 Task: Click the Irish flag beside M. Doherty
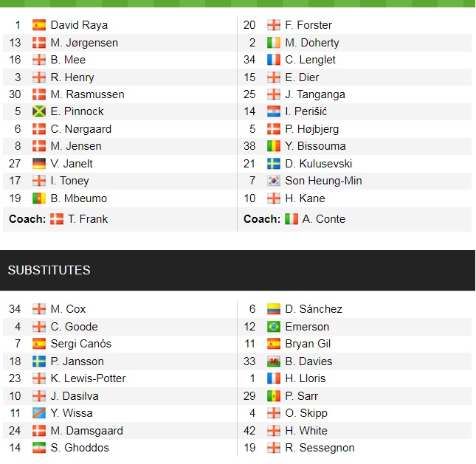point(274,43)
